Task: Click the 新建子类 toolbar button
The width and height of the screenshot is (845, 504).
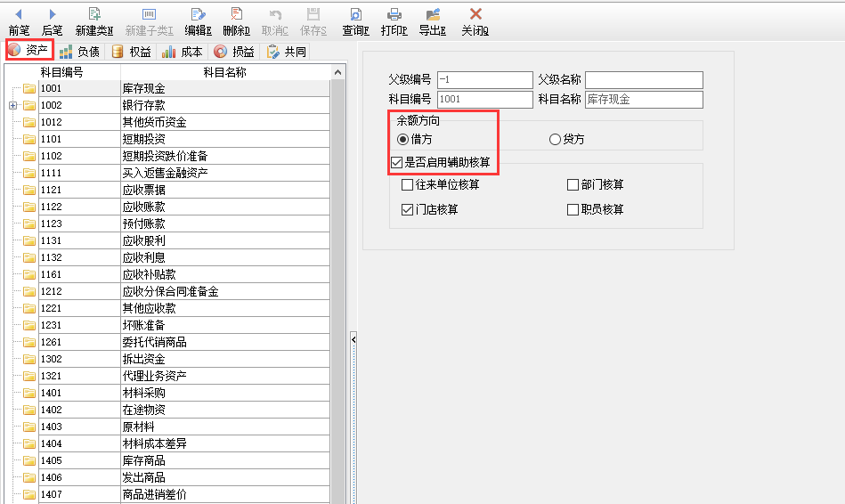Action: click(150, 22)
